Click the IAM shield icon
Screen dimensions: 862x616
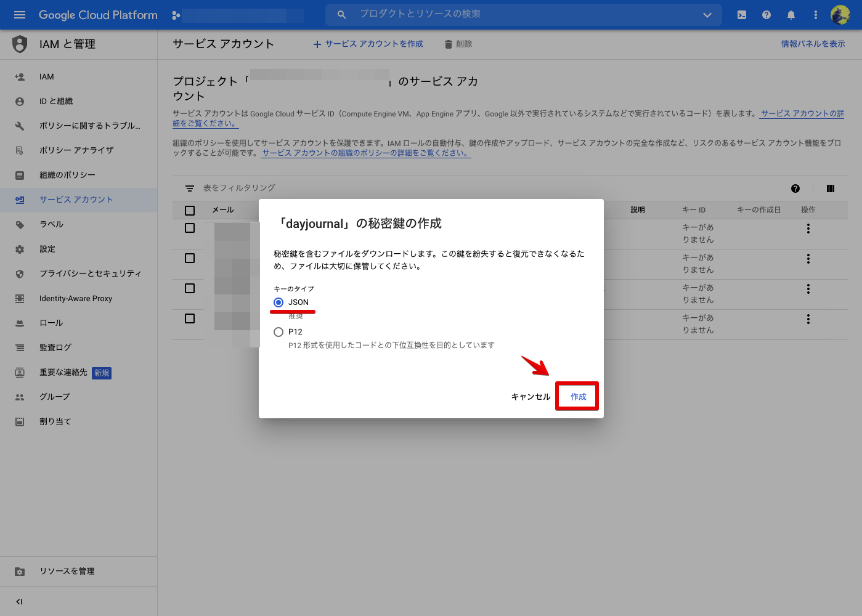click(20, 44)
